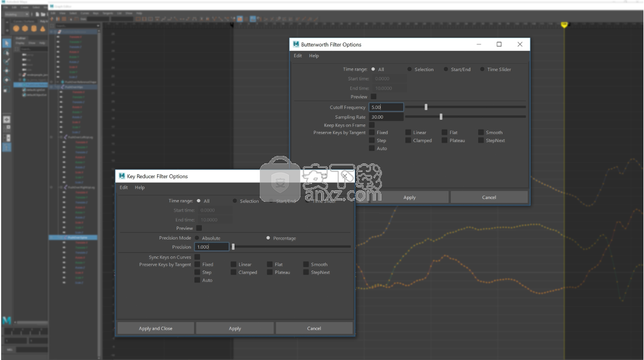Click Apply in Key Reducer Filter Options
This screenshot has height=360, width=644.
235,328
